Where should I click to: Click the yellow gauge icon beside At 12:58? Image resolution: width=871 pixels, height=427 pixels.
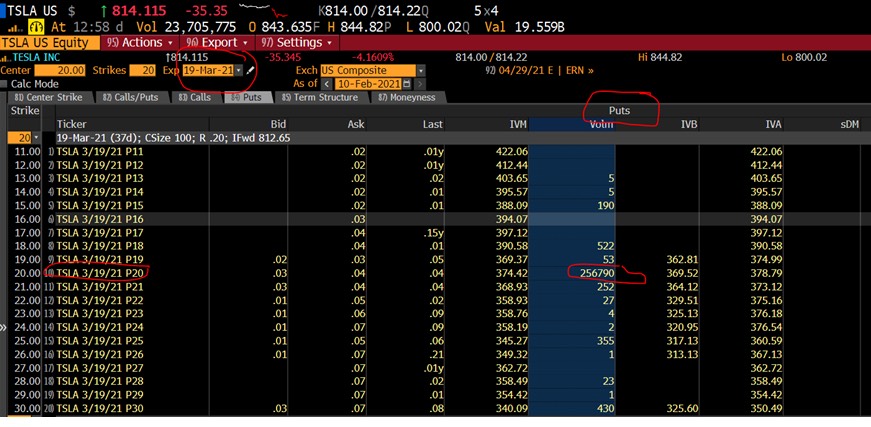pyautogui.click(x=37, y=27)
